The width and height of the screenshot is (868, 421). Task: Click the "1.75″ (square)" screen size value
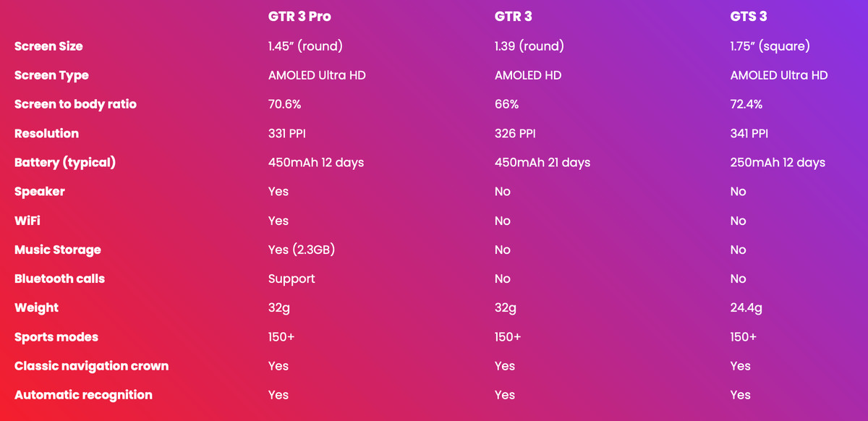point(770,46)
